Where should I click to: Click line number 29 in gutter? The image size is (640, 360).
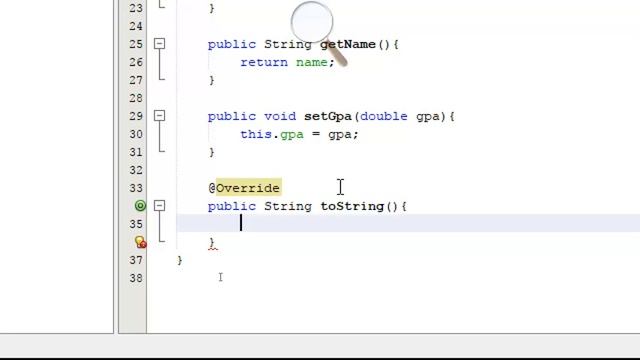136,116
